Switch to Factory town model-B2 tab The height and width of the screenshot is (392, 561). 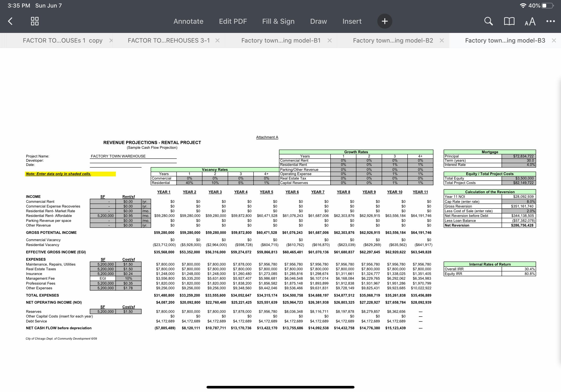[x=393, y=40]
